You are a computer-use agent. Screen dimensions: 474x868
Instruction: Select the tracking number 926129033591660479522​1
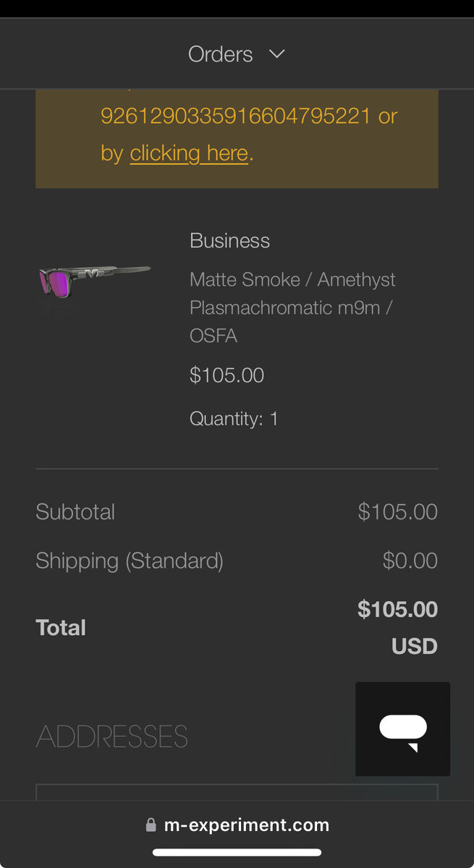pos(235,116)
